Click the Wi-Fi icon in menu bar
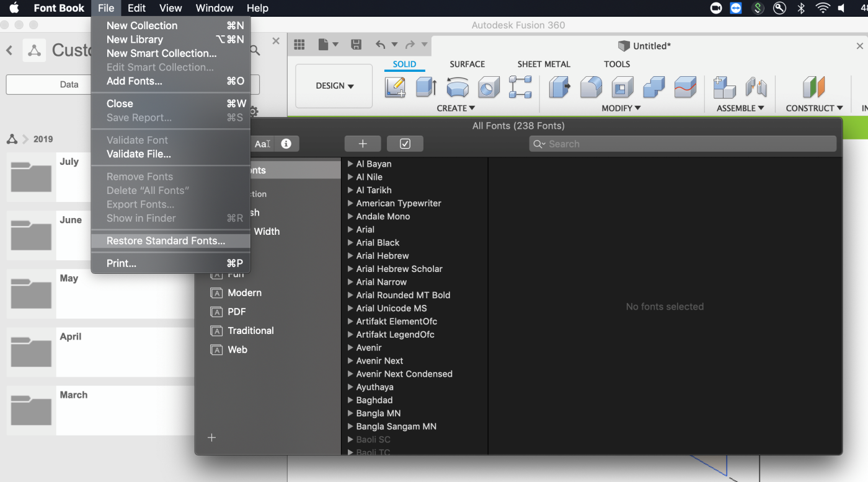Screen dimensions: 868x482 tap(823, 8)
